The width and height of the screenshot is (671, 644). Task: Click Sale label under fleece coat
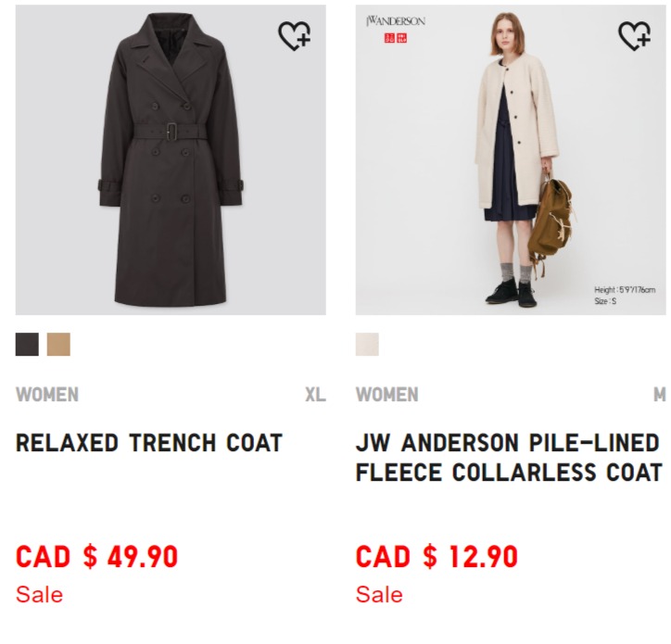pos(379,594)
